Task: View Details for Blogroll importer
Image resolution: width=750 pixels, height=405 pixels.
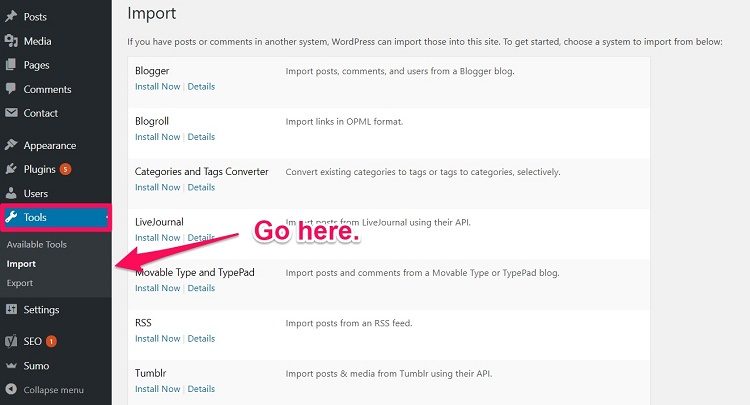Action: 201,137
